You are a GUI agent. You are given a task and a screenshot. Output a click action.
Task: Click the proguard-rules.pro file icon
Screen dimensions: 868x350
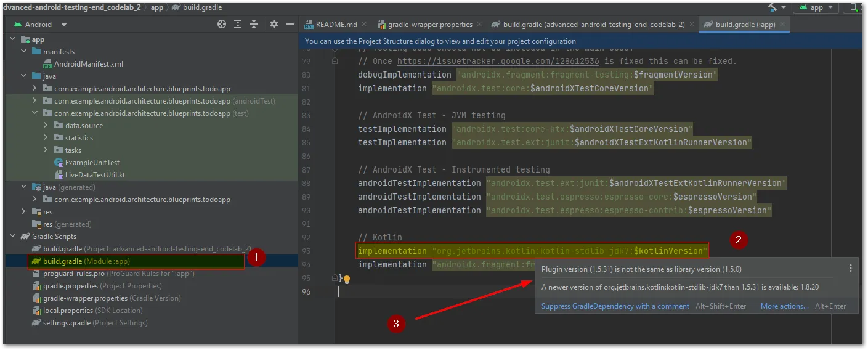[x=36, y=273]
